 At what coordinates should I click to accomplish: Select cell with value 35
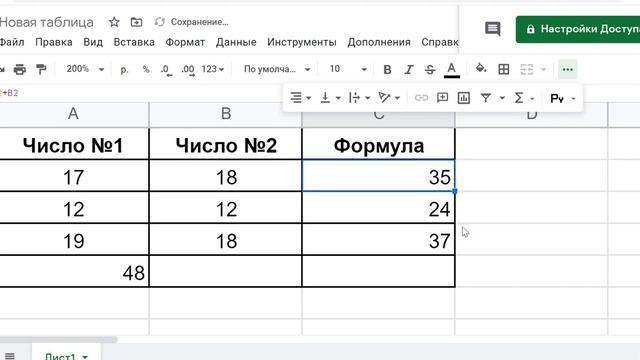[x=378, y=176]
